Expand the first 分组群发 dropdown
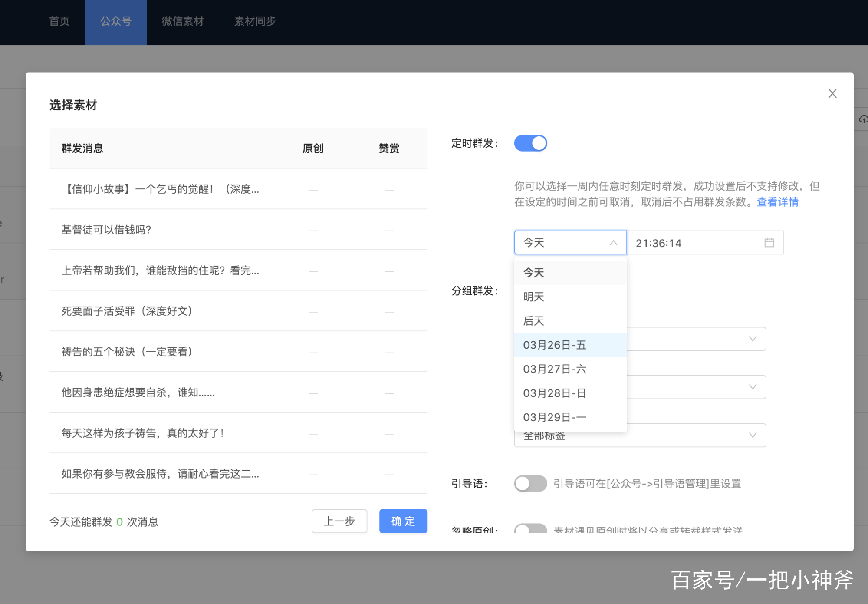 coord(694,339)
